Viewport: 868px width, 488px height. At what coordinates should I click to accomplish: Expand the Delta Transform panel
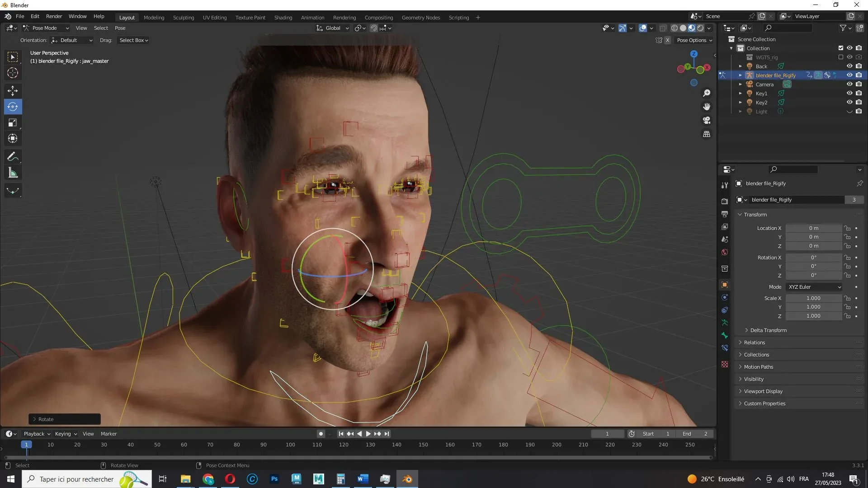point(768,330)
